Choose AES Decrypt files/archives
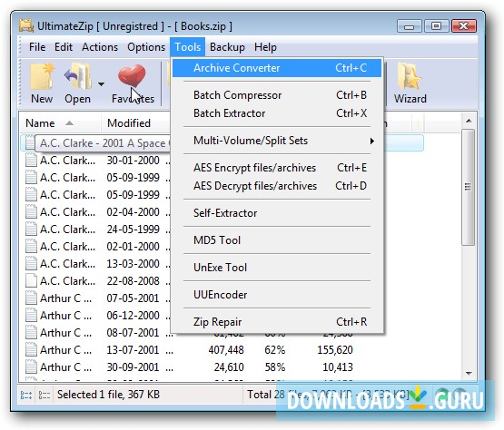 pyautogui.click(x=277, y=186)
